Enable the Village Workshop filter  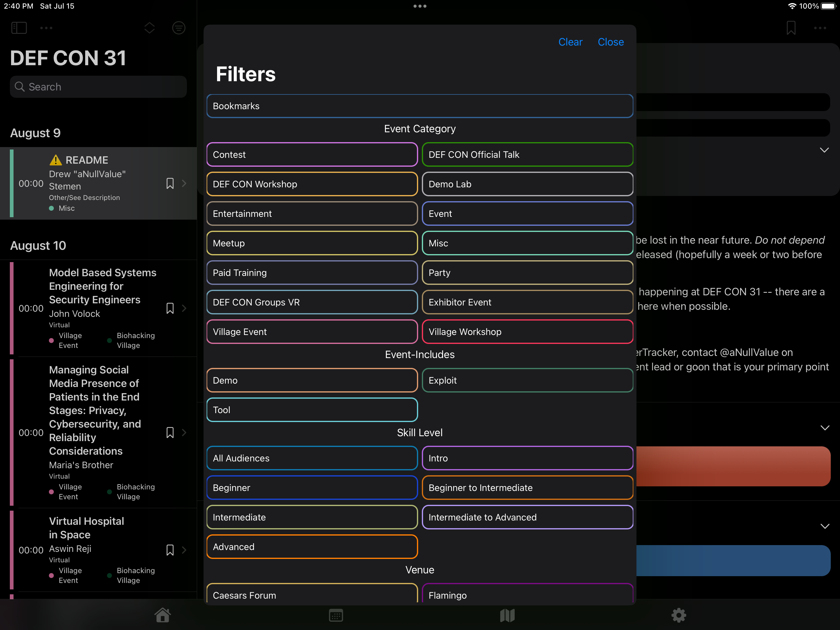point(528,332)
